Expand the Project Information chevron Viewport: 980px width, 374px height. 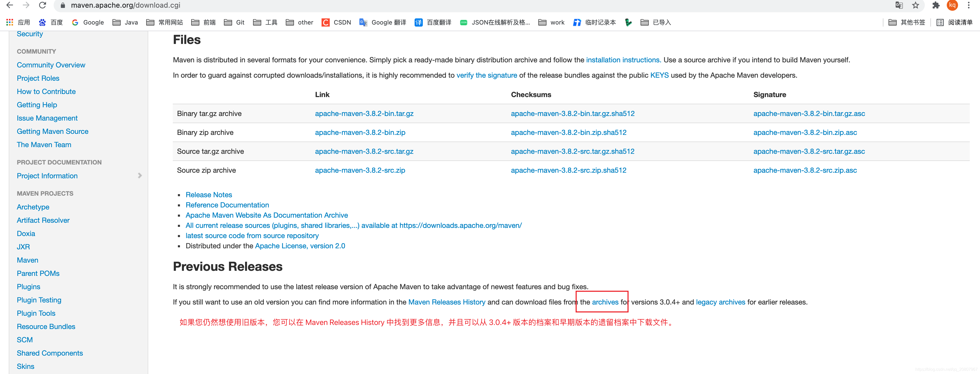(140, 176)
